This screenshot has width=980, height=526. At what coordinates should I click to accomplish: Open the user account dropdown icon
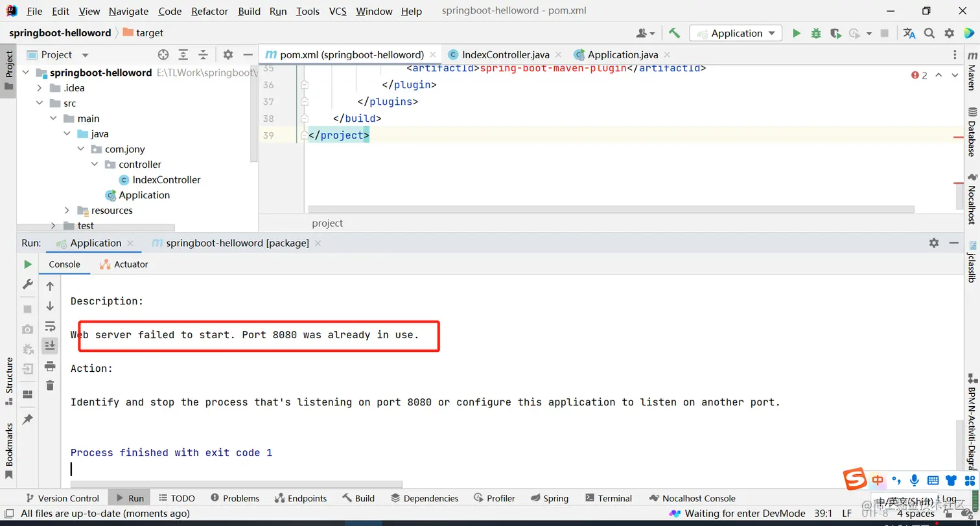tap(646, 33)
